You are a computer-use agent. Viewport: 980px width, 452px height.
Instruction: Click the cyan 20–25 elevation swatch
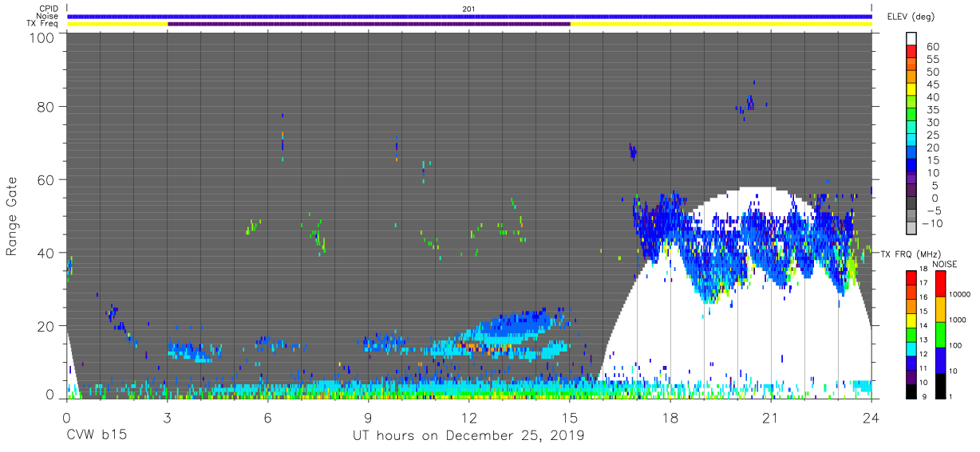(911, 141)
